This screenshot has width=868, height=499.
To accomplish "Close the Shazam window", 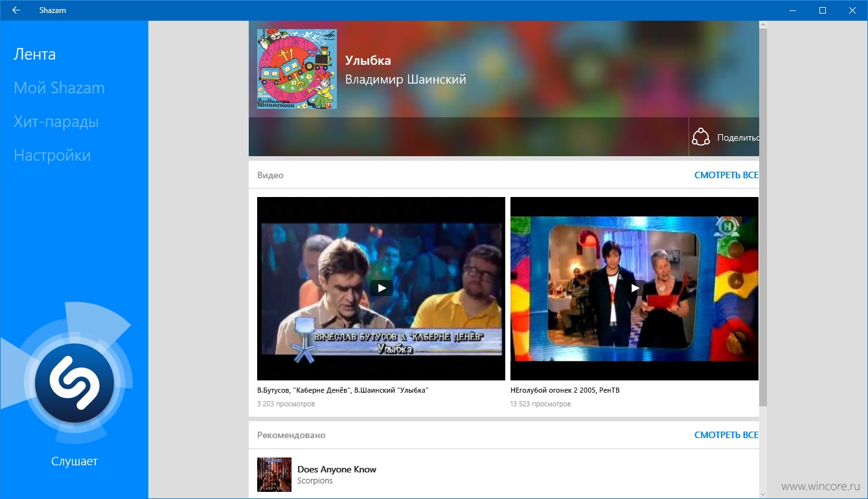I will coord(852,10).
